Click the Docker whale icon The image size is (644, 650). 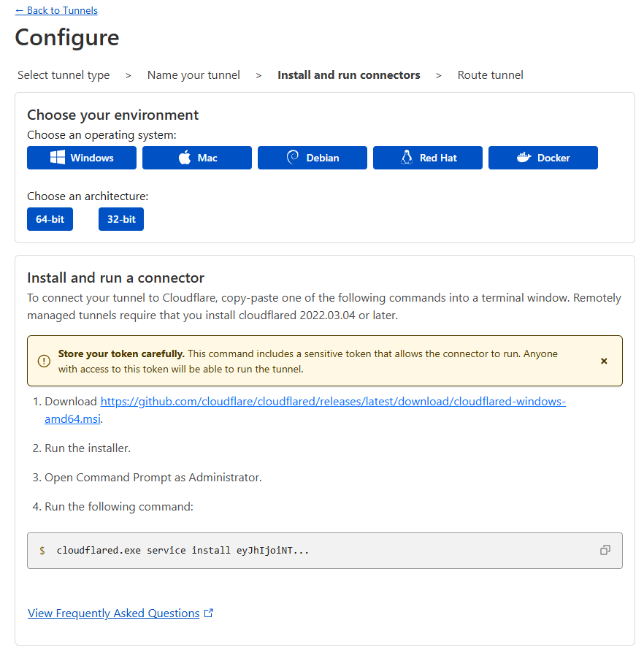tap(524, 158)
